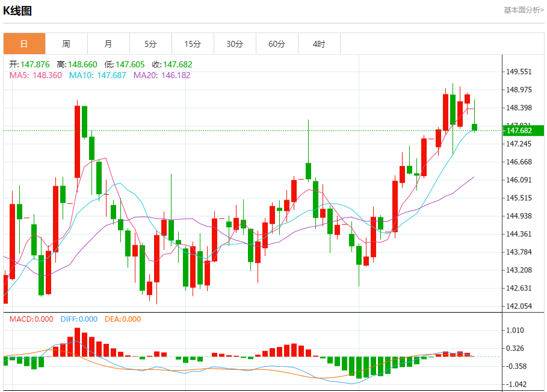Open the 30分 interval tab
Image resolution: width=547 pixels, height=392 pixels.
pyautogui.click(x=235, y=44)
